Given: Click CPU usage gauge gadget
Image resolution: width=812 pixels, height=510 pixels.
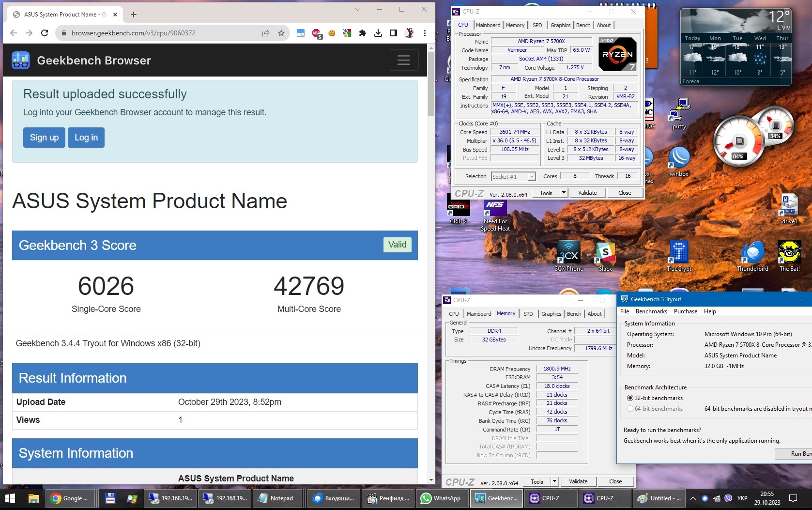Looking at the screenshot, I should click(x=738, y=142).
